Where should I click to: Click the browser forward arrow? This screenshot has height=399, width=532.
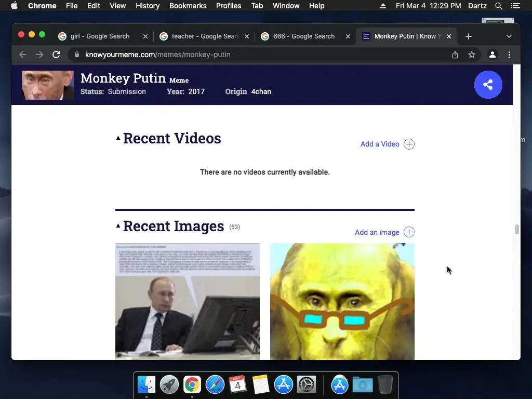click(x=39, y=55)
